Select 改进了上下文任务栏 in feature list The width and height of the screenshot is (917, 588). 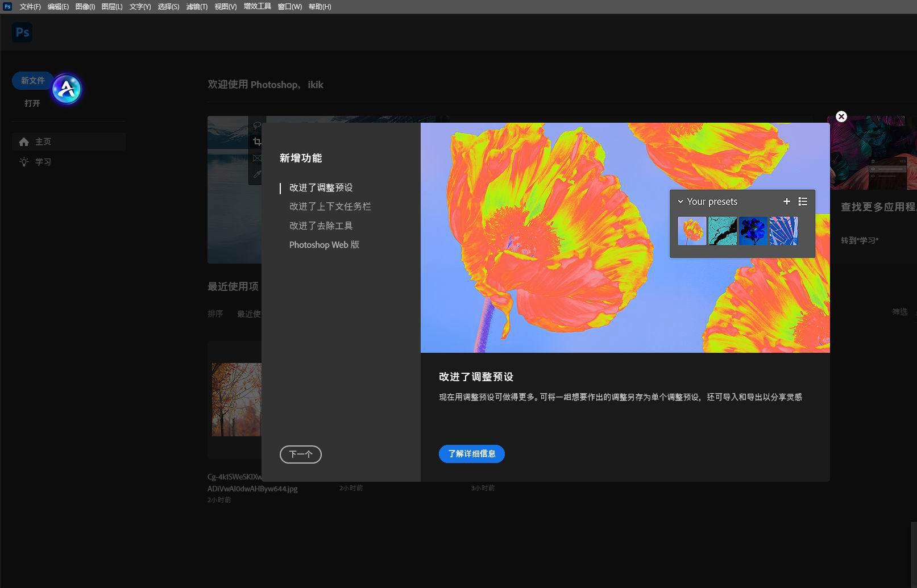point(330,207)
